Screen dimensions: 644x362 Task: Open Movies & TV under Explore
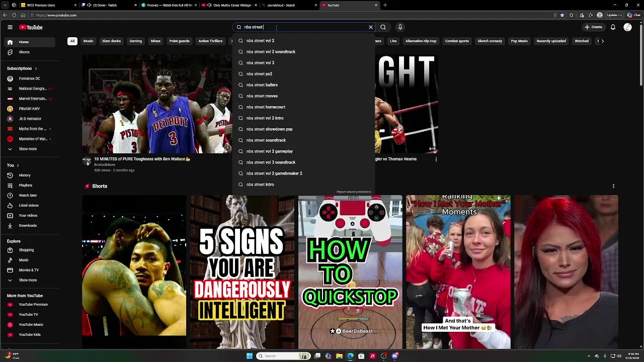tap(30, 270)
